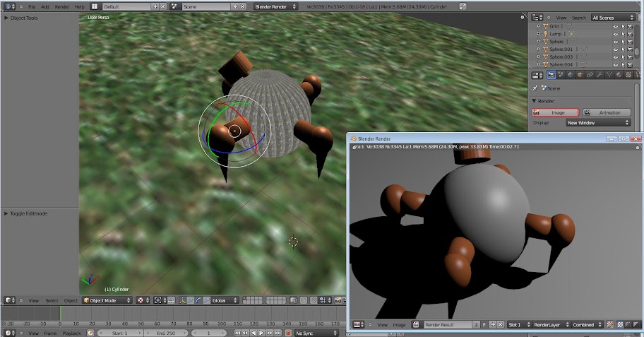
Task: Toggle Sphere selectability arrow icon
Action: click(x=623, y=42)
